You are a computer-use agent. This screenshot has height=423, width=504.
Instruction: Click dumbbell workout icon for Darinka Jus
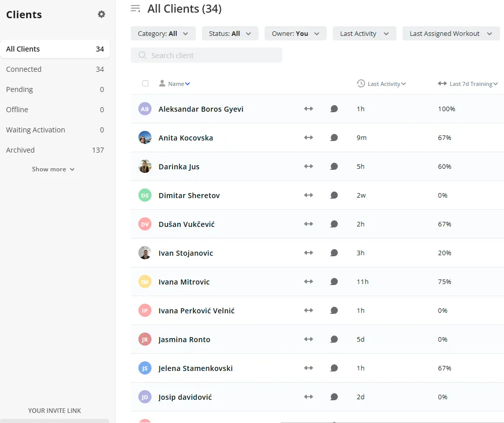tap(309, 166)
